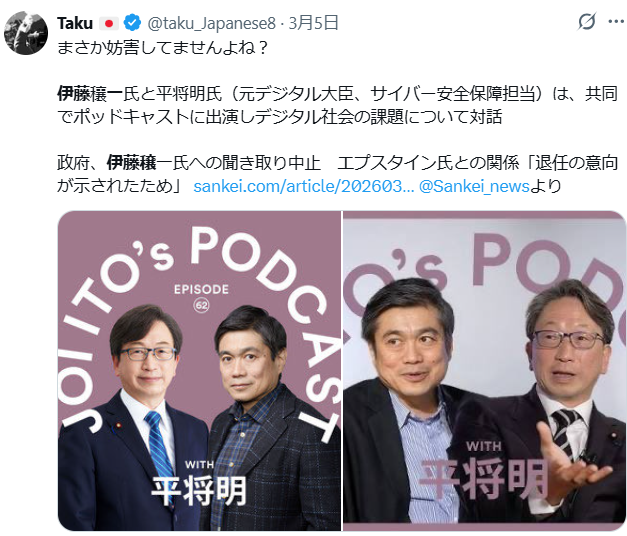
Task: Click the 平将明 caption on left image
Action: [x=199, y=491]
